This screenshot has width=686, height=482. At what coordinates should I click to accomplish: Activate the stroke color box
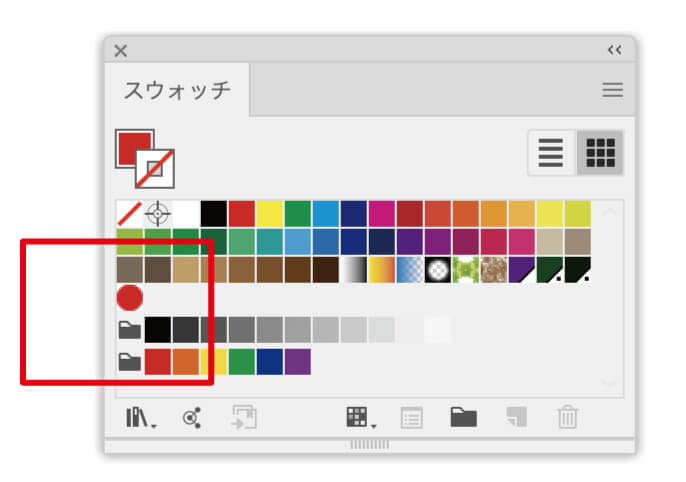(x=156, y=169)
